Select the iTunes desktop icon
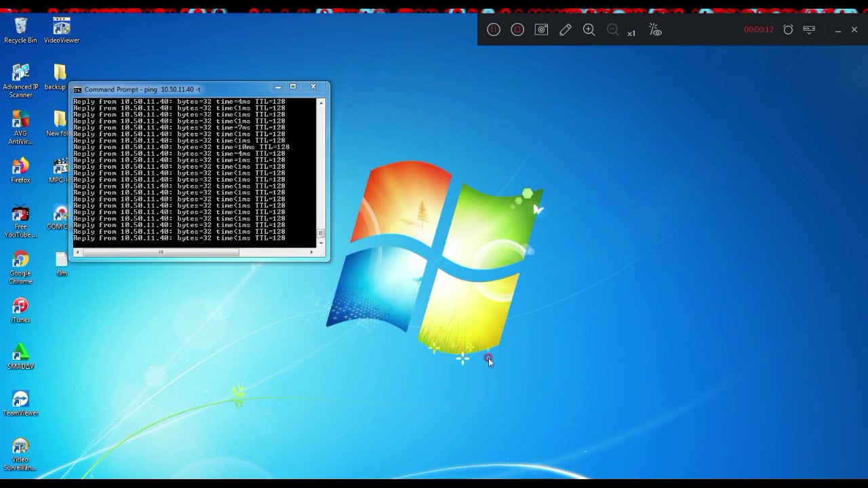 pyautogui.click(x=21, y=310)
